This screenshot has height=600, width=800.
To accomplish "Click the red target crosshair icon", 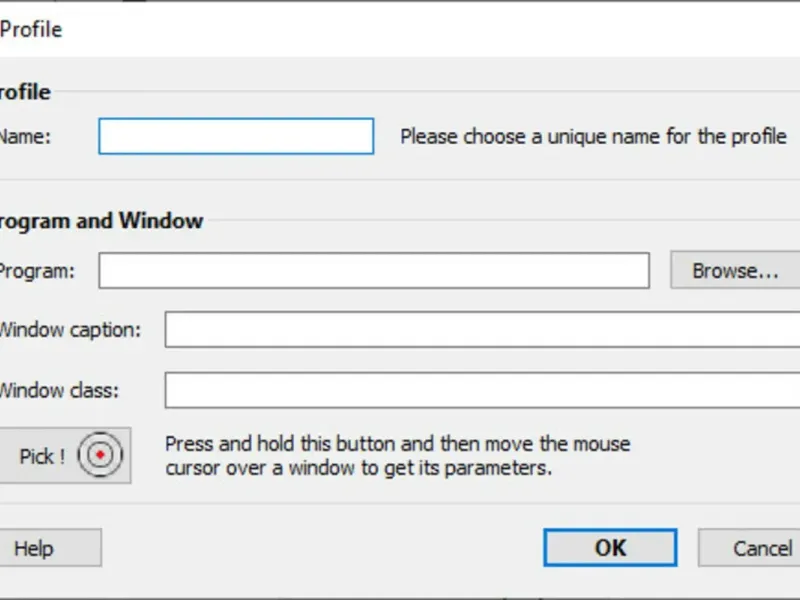I will tap(100, 456).
